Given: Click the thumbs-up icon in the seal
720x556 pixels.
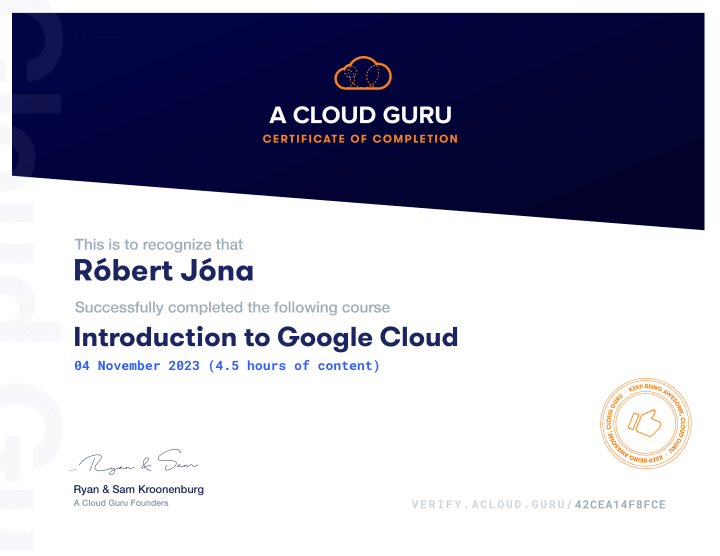Looking at the screenshot, I should click(x=646, y=424).
